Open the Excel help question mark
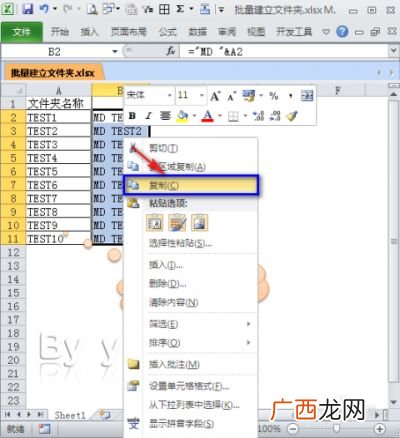Screen dimensions: 400x438 click(x=342, y=32)
